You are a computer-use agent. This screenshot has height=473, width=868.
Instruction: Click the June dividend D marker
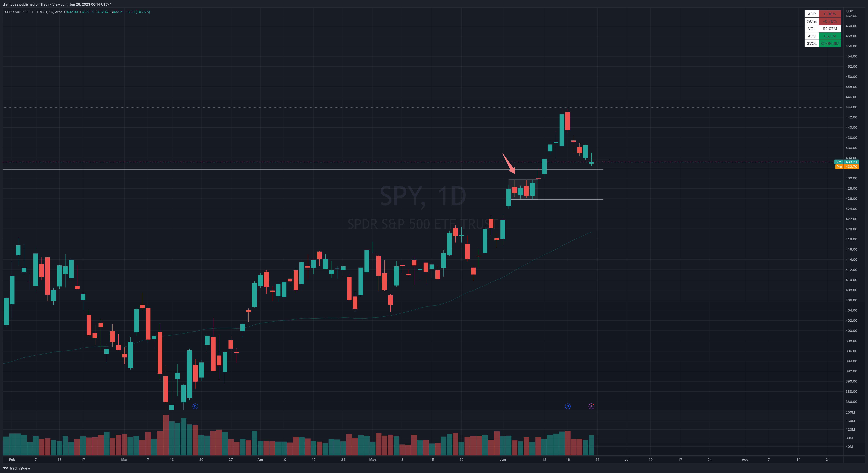coord(567,406)
